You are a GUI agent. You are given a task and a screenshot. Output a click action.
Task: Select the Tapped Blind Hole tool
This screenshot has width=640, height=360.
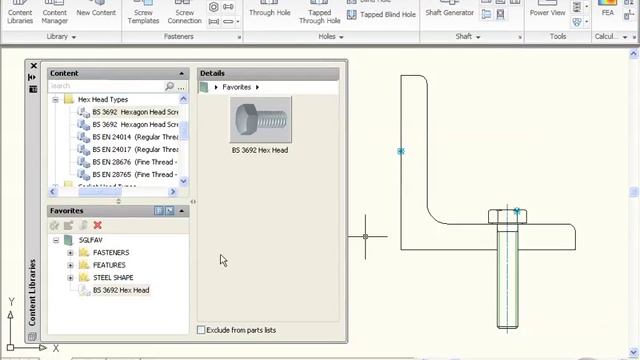381,15
